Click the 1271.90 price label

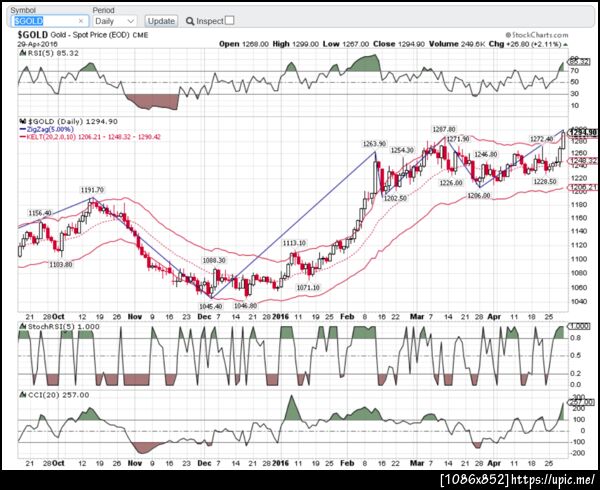[x=457, y=139]
